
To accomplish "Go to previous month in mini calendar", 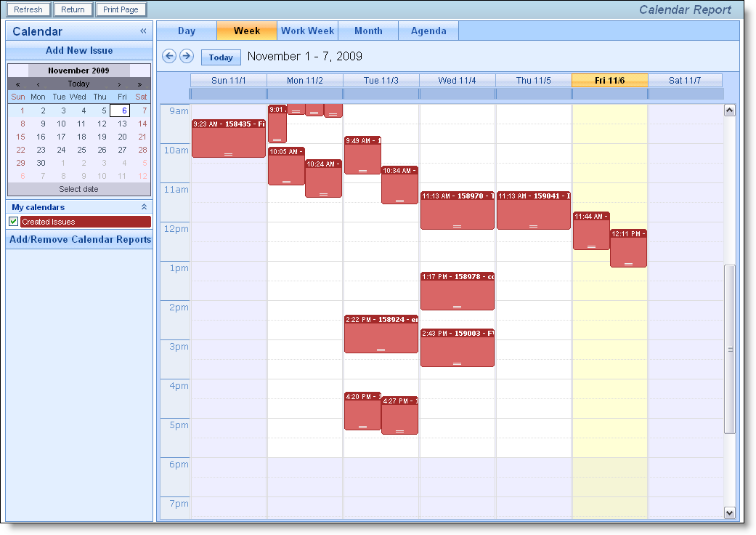I will coord(38,84).
